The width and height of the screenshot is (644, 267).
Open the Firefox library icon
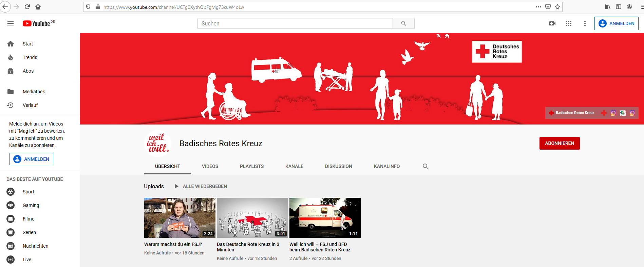click(x=608, y=7)
